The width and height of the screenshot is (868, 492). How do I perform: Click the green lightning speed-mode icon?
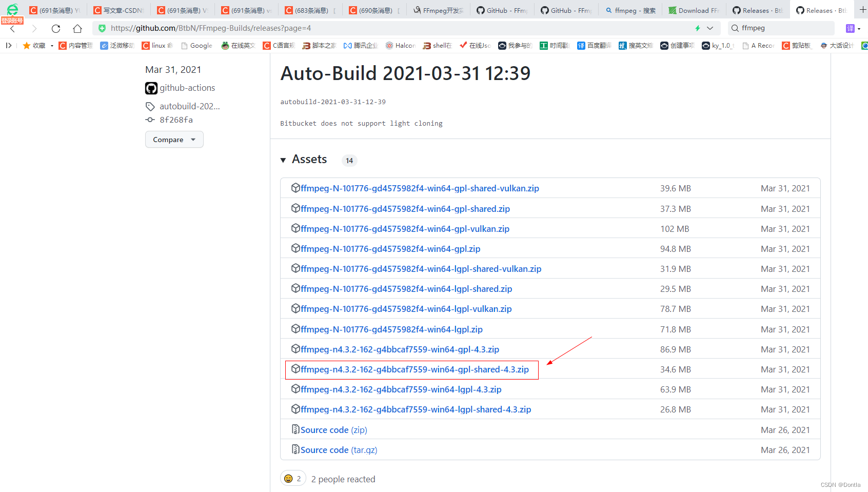coord(697,28)
